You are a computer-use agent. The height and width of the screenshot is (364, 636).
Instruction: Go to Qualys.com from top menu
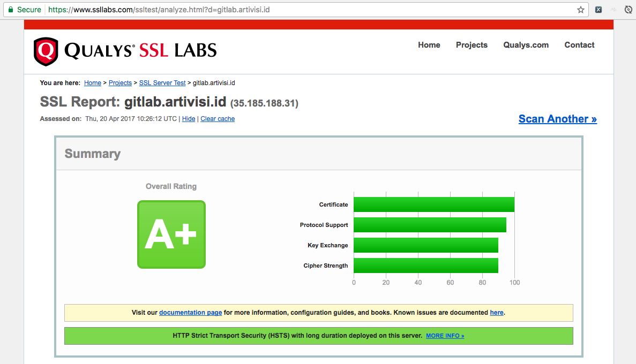coord(526,45)
